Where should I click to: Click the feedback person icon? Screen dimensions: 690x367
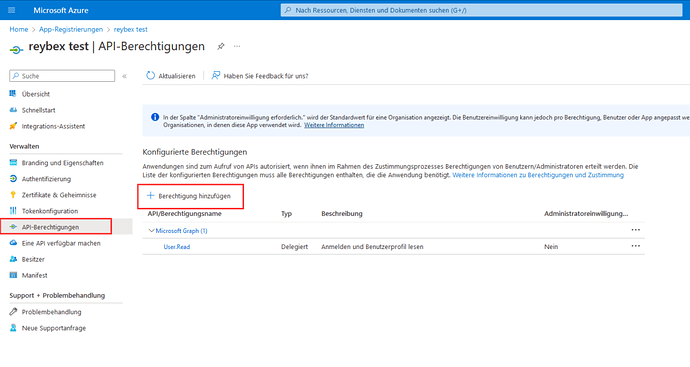pos(216,76)
